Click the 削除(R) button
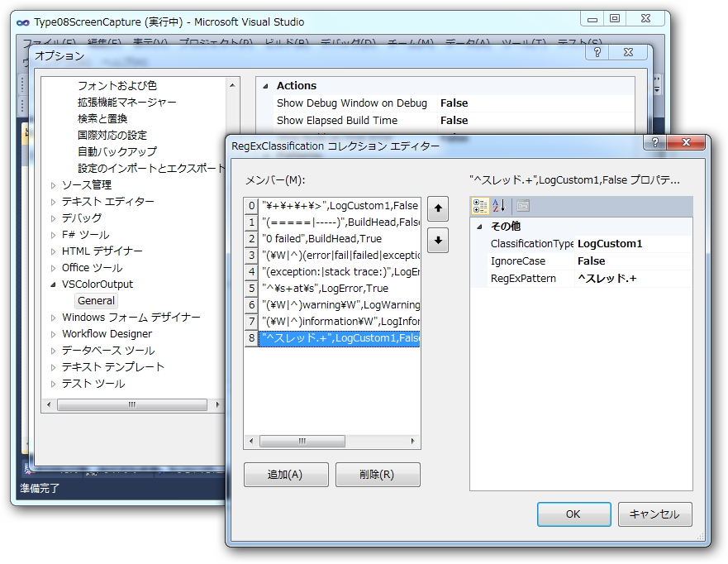728x564 pixels. (377, 474)
